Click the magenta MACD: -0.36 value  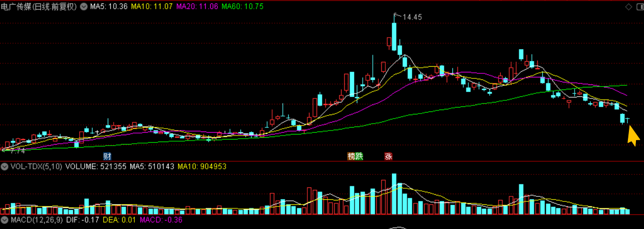click(161, 219)
